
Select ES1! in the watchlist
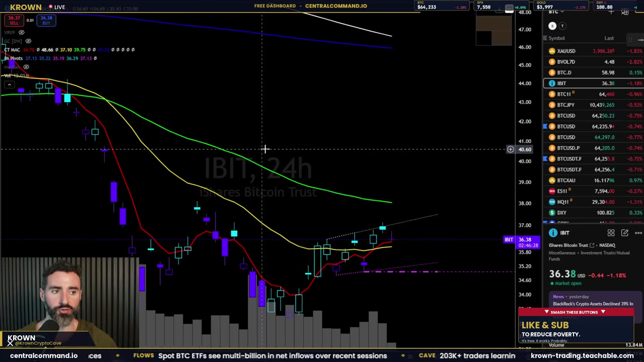[594, 191]
